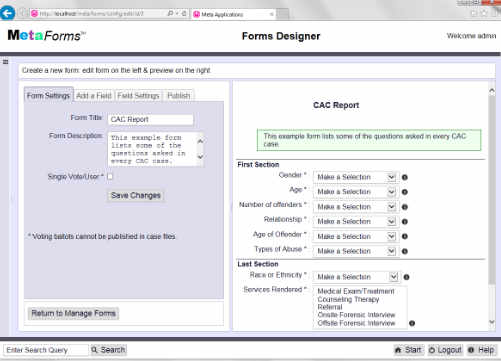
Task: Click the Start button in footer
Action: pos(409,350)
